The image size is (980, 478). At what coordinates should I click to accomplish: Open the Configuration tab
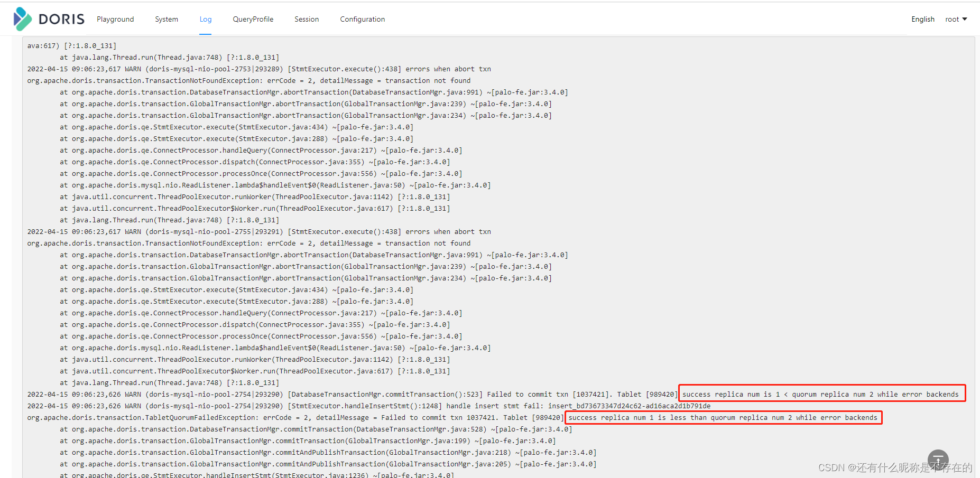point(363,19)
